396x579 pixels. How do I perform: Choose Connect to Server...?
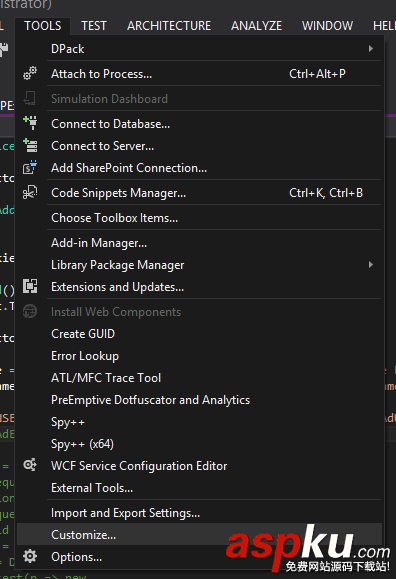(199, 146)
